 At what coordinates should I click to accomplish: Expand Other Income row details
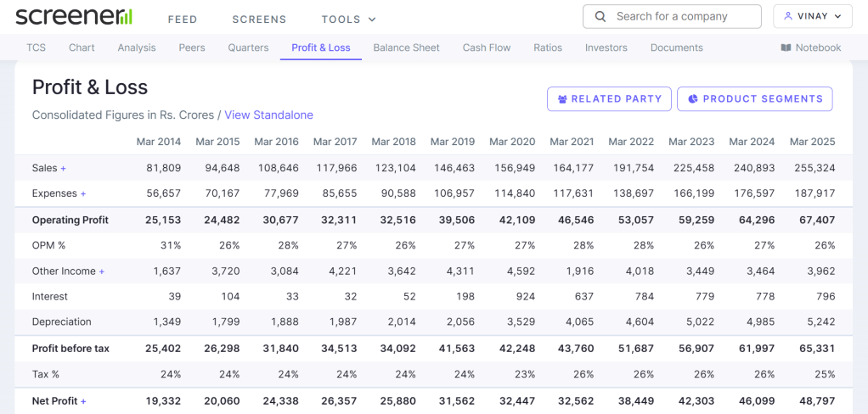click(102, 271)
